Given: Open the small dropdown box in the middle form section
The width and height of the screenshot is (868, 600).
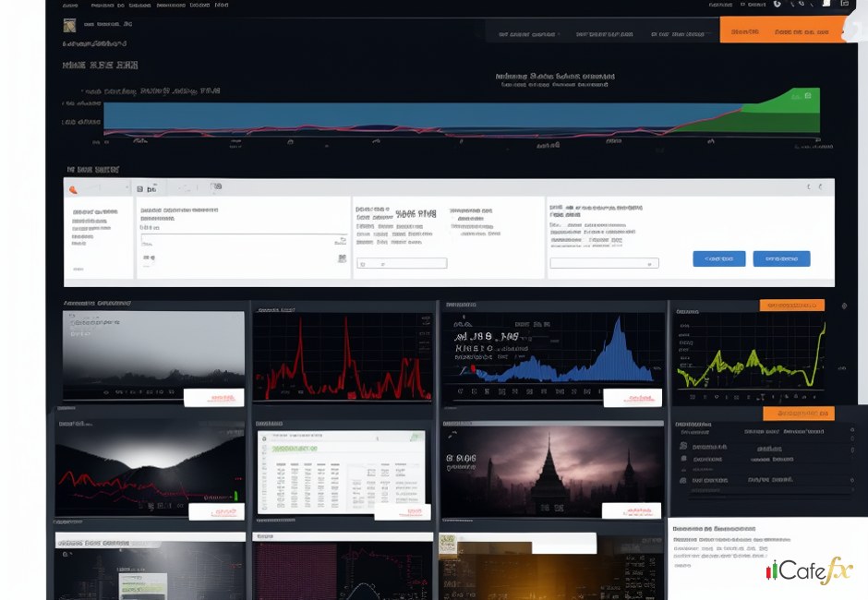Looking at the screenshot, I should (402, 263).
